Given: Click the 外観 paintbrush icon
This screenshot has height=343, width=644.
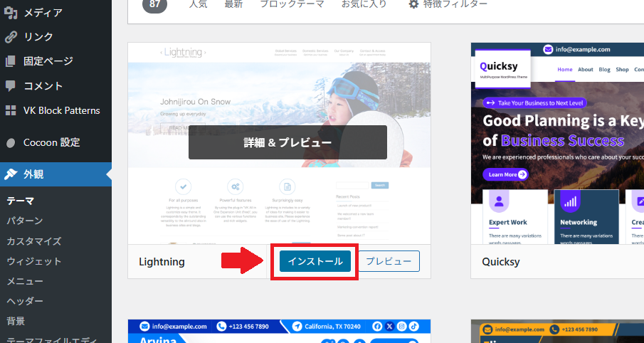Looking at the screenshot, I should 11,174.
